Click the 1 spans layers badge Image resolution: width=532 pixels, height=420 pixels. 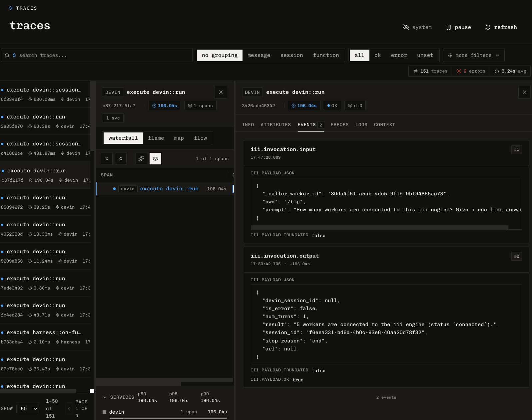[200, 105]
